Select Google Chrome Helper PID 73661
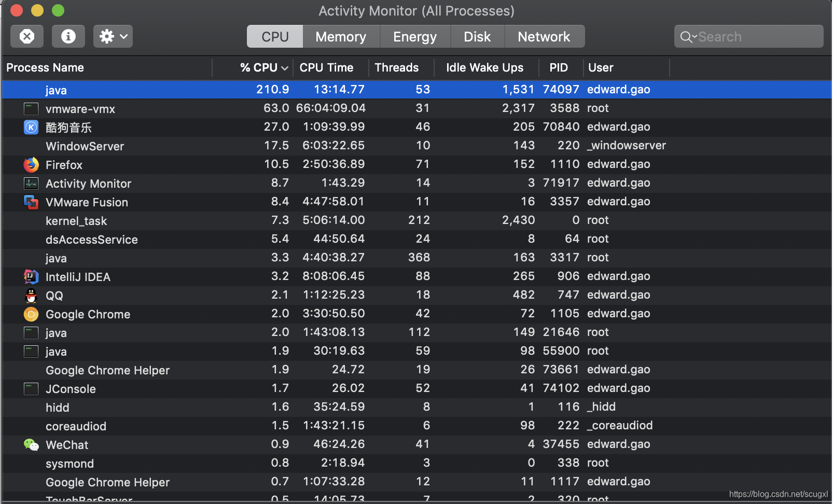The width and height of the screenshot is (833, 504). 416,370
